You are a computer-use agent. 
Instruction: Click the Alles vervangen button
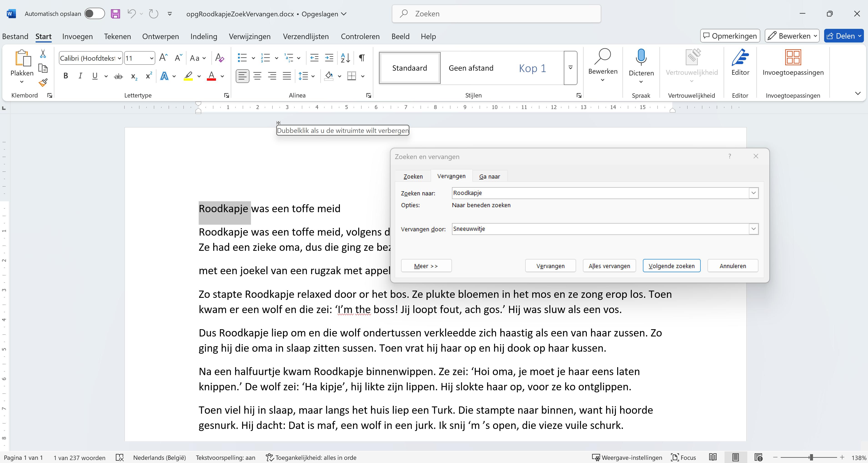(609, 266)
